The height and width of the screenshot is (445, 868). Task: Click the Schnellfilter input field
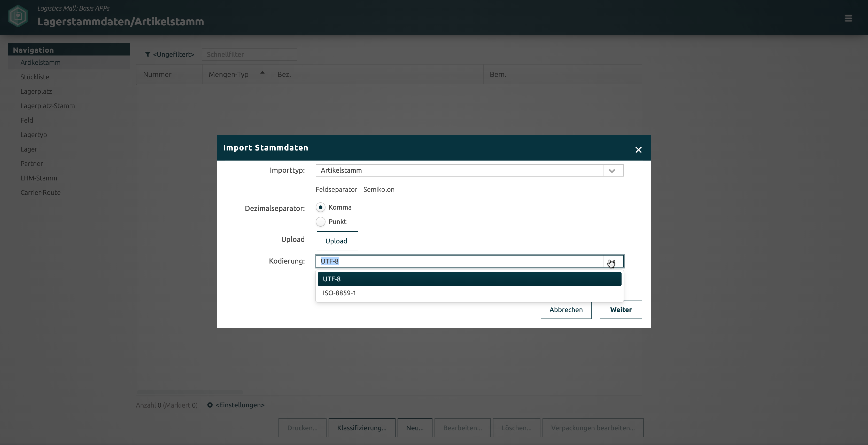pos(249,54)
